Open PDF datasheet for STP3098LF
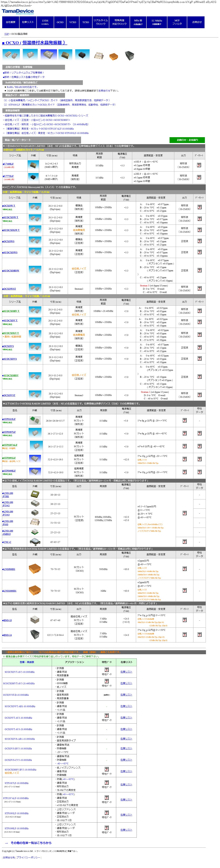Image resolution: width=220 pixels, height=868 pixels. point(184,472)
